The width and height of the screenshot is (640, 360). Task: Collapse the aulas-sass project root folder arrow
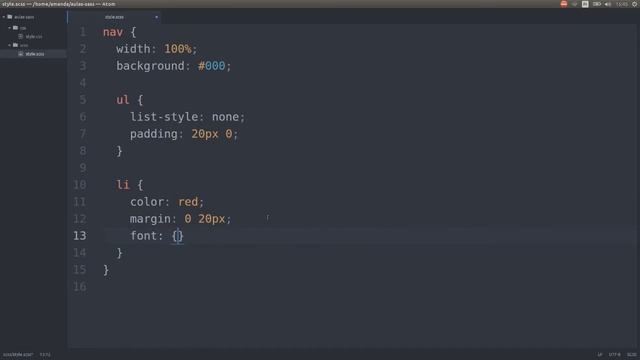(4, 17)
